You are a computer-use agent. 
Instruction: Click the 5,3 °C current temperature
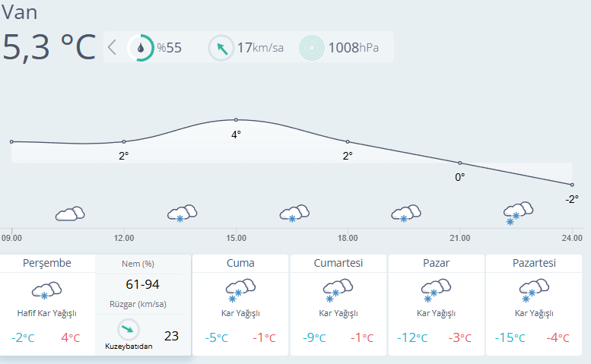tap(49, 47)
